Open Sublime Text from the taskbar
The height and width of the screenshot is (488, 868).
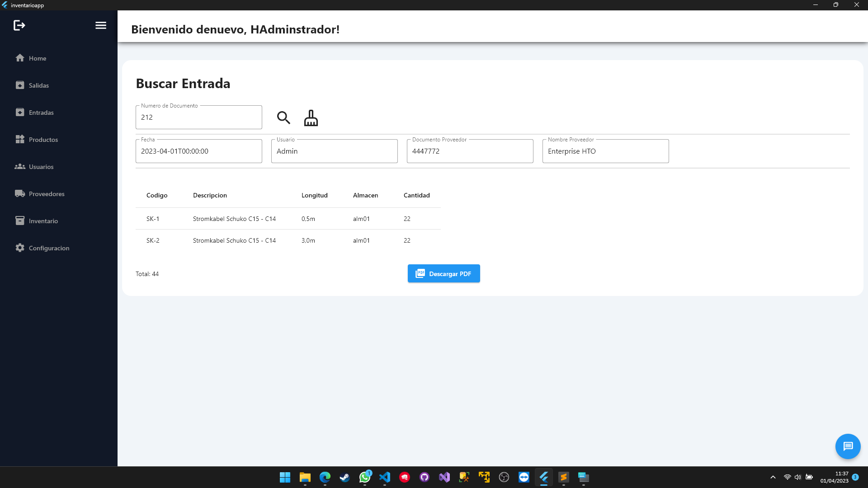click(564, 477)
